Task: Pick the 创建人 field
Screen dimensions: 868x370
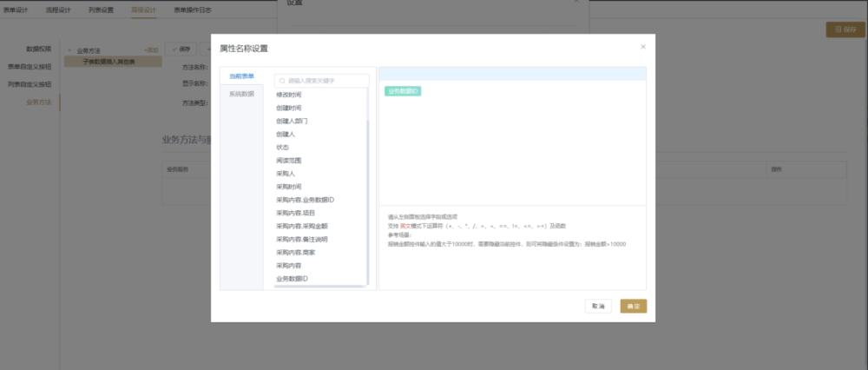Action: [286, 135]
